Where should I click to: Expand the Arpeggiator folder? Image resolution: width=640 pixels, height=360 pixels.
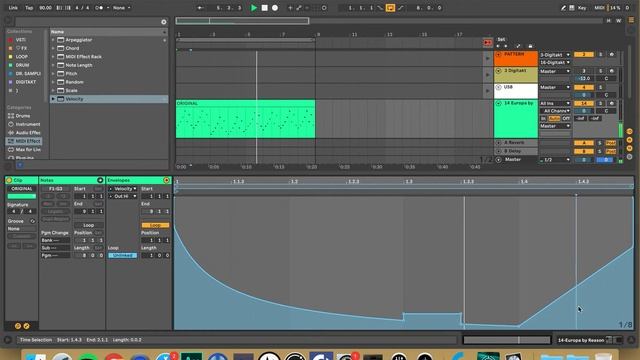pyautogui.click(x=53, y=40)
